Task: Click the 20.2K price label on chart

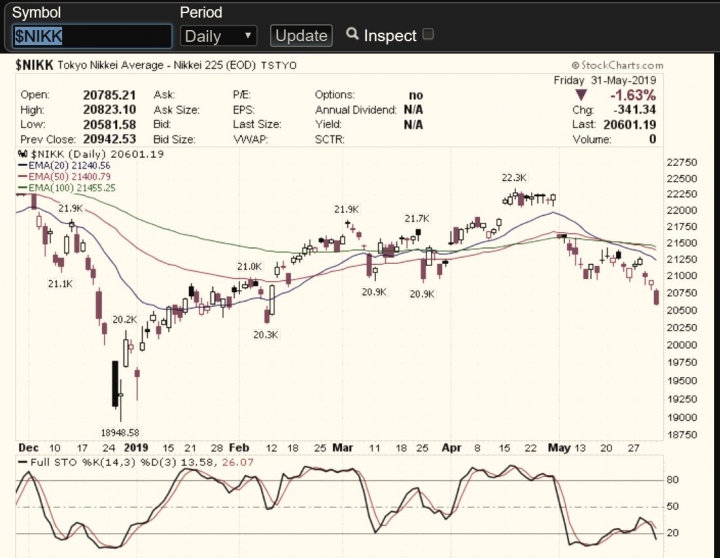Action: point(124,320)
